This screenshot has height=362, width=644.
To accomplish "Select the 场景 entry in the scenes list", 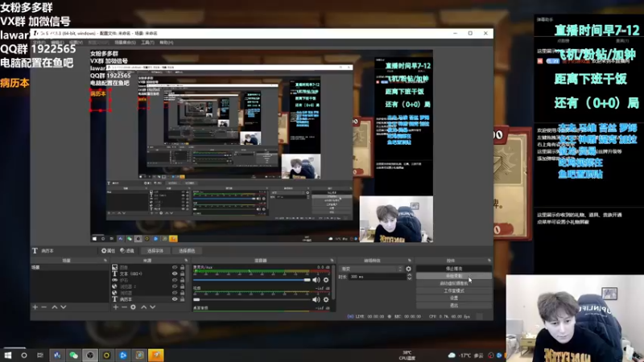I will pyautogui.click(x=70, y=267).
